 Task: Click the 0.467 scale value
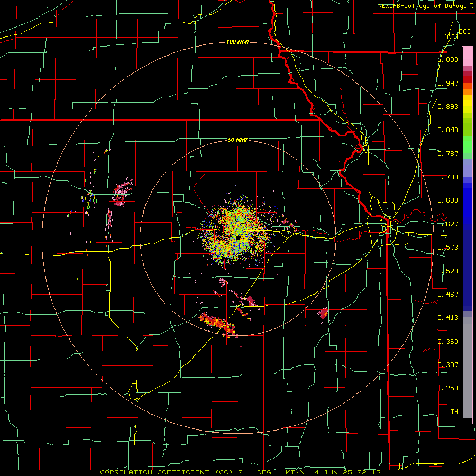point(448,294)
